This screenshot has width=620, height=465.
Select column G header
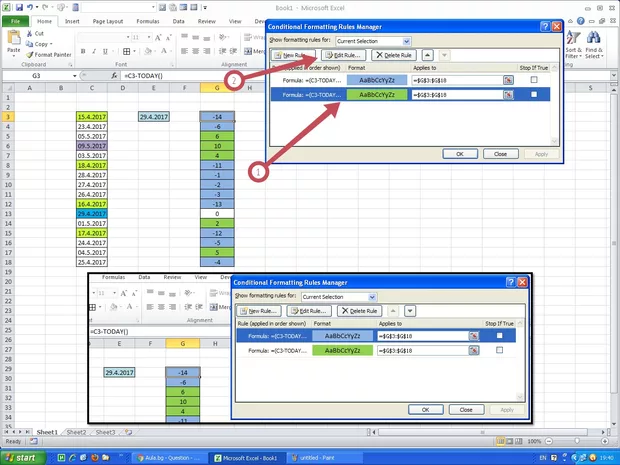[217, 88]
